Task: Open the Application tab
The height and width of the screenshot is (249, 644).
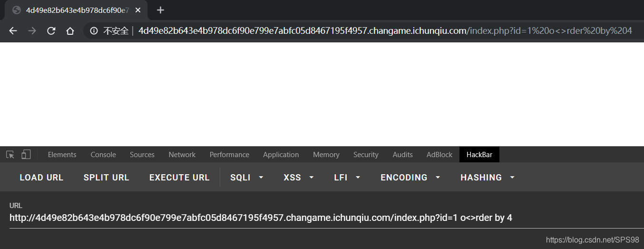Action: click(281, 155)
